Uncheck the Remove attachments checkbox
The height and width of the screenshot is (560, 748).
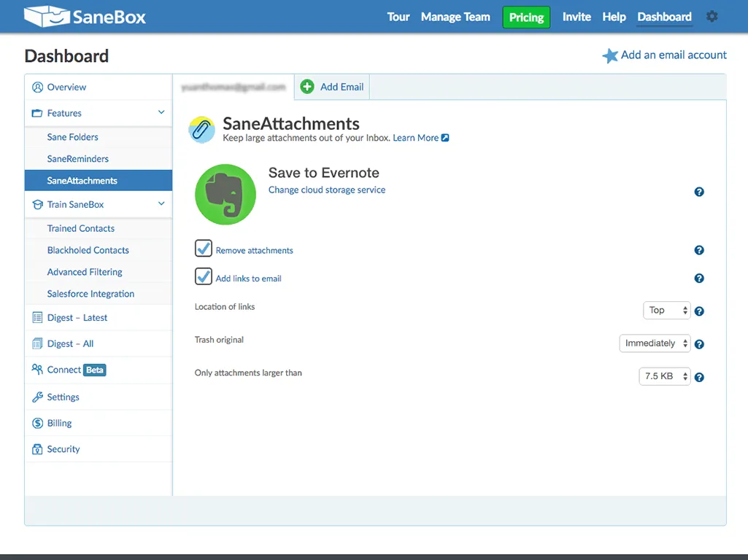click(203, 249)
